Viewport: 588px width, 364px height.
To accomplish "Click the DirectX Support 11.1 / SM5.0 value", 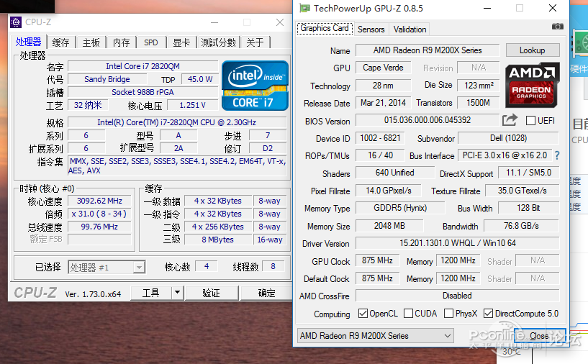I will 529,173.
